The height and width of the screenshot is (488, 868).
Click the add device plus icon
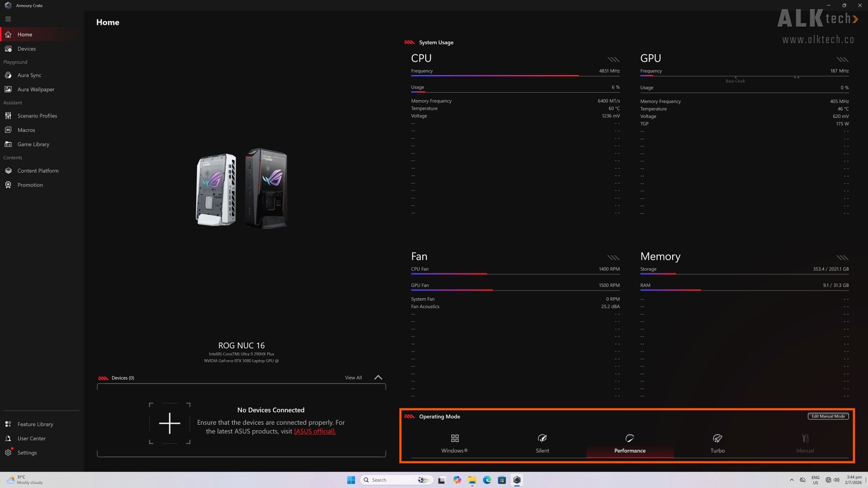pyautogui.click(x=170, y=423)
